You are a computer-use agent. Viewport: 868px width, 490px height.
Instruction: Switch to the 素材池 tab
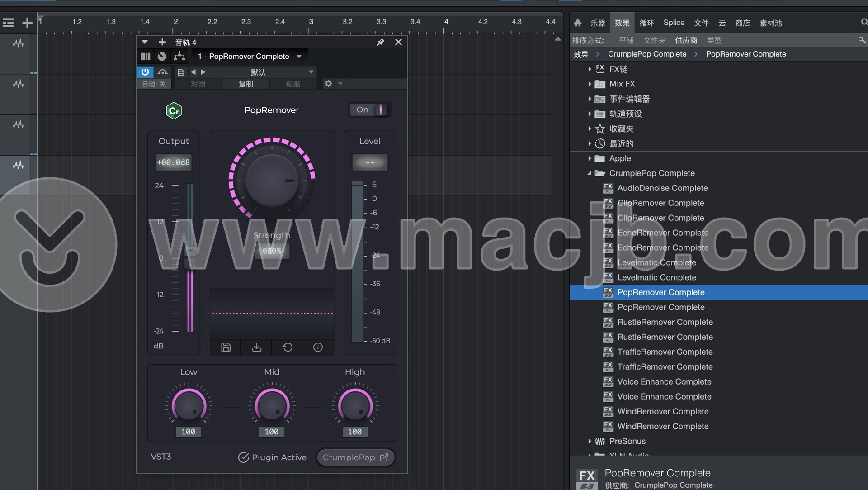(770, 23)
